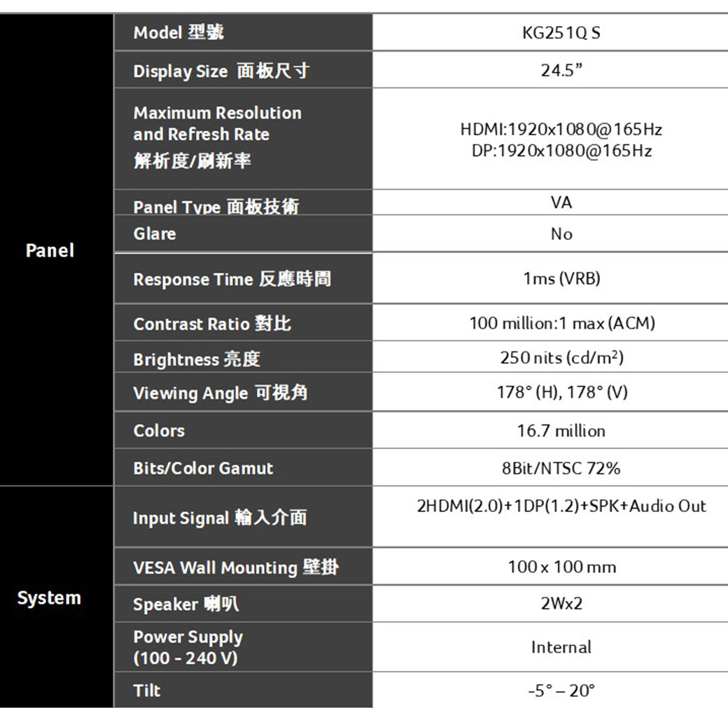This screenshot has height=708, width=728.
Task: Select the Panel category heading
Action: point(50,250)
